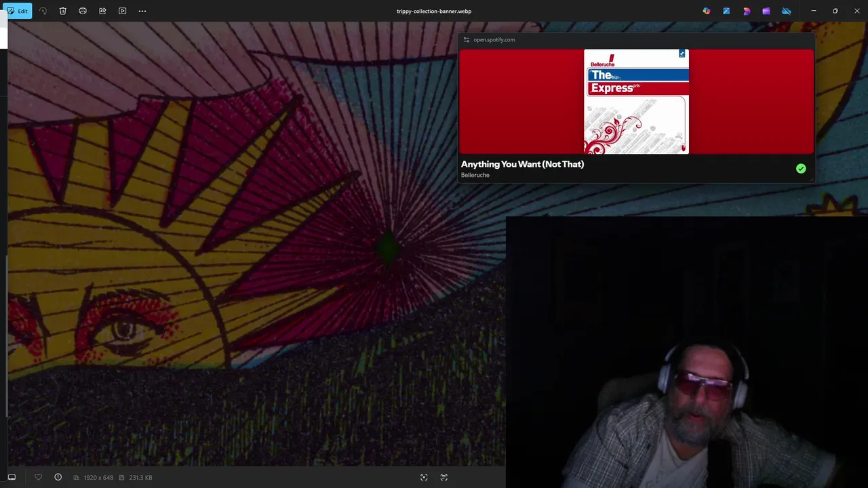This screenshot has width=868, height=488.
Task: Delete the image with trash icon
Action: coord(62,11)
